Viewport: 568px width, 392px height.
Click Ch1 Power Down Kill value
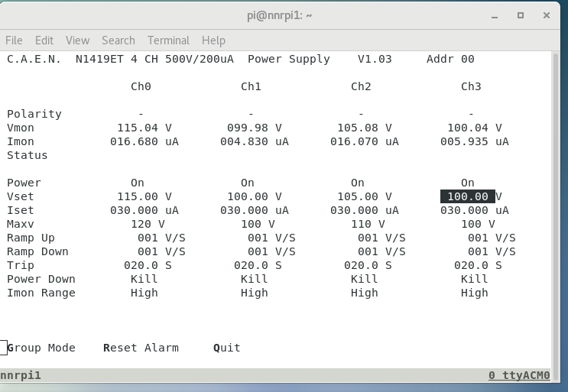tap(255, 279)
